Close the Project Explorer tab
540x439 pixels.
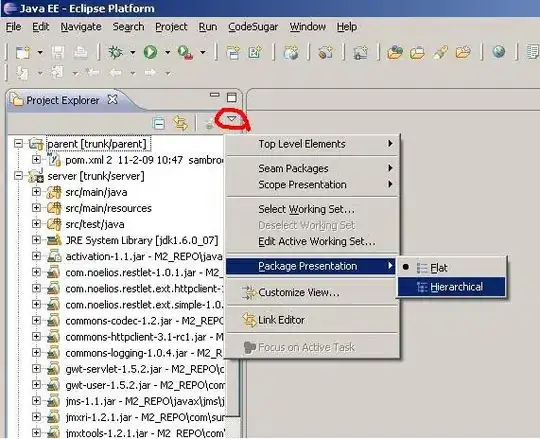tap(113, 100)
